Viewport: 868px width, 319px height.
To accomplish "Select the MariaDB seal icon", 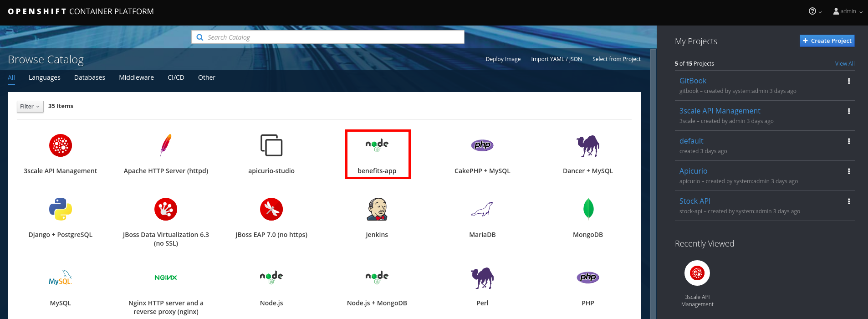I will tap(482, 210).
